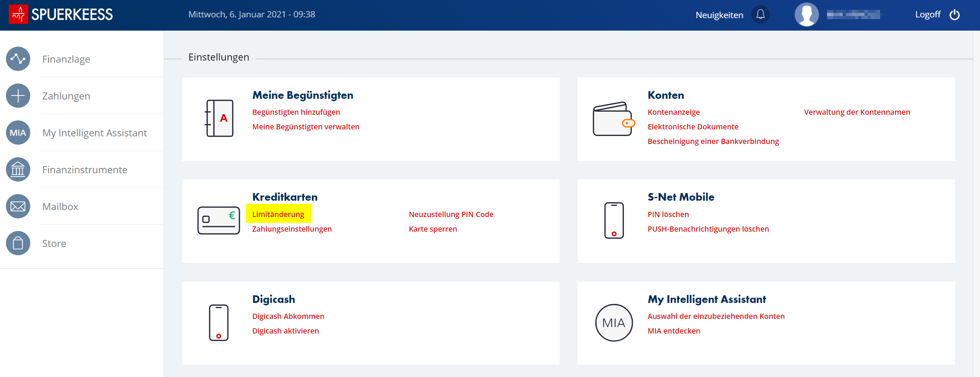Image resolution: width=980 pixels, height=377 pixels.
Task: Go to Elektronische Dokumente
Action: 693,127
